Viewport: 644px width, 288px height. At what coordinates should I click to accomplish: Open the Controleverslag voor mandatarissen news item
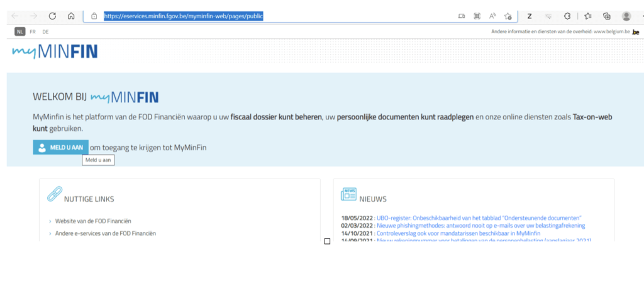click(458, 233)
